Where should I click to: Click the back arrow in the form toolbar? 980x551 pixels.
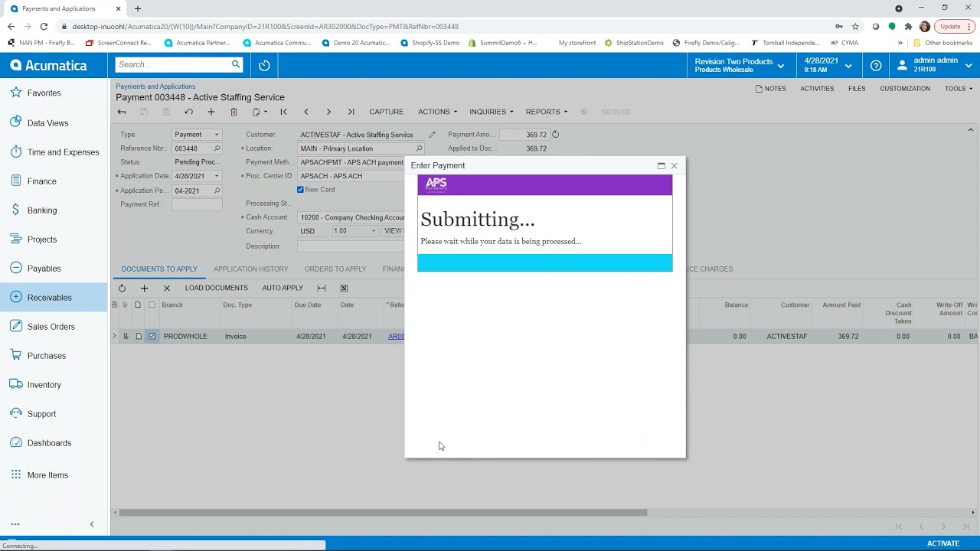[x=122, y=112]
